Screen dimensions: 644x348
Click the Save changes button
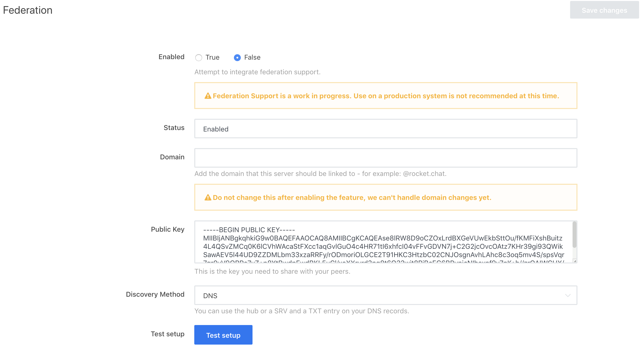tap(604, 10)
